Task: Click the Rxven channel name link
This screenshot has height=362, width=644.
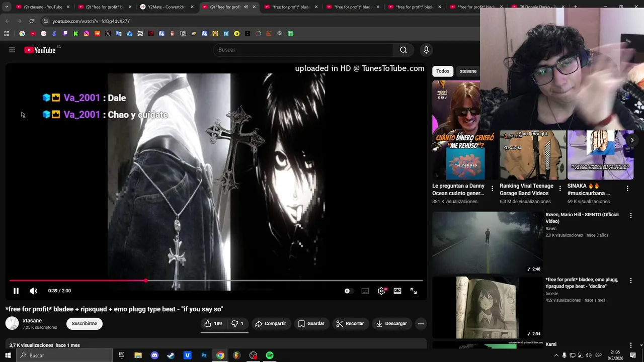Action: [551, 228]
